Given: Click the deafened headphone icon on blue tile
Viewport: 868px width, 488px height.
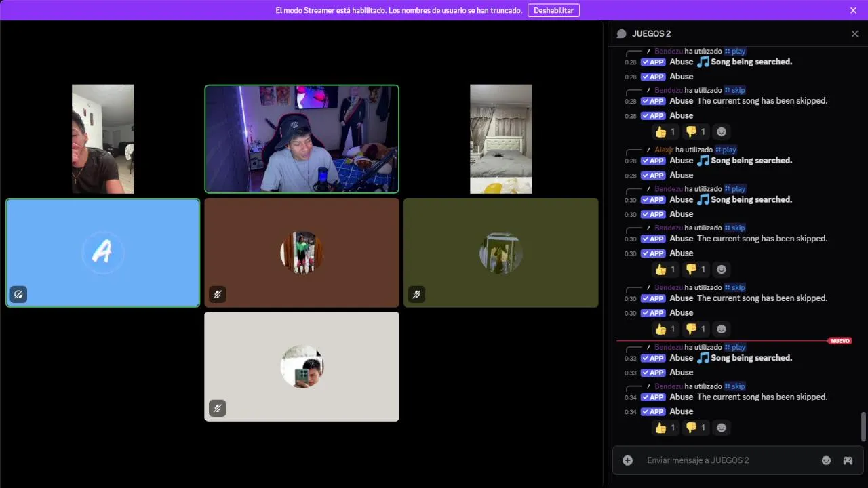Looking at the screenshot, I should 18,294.
